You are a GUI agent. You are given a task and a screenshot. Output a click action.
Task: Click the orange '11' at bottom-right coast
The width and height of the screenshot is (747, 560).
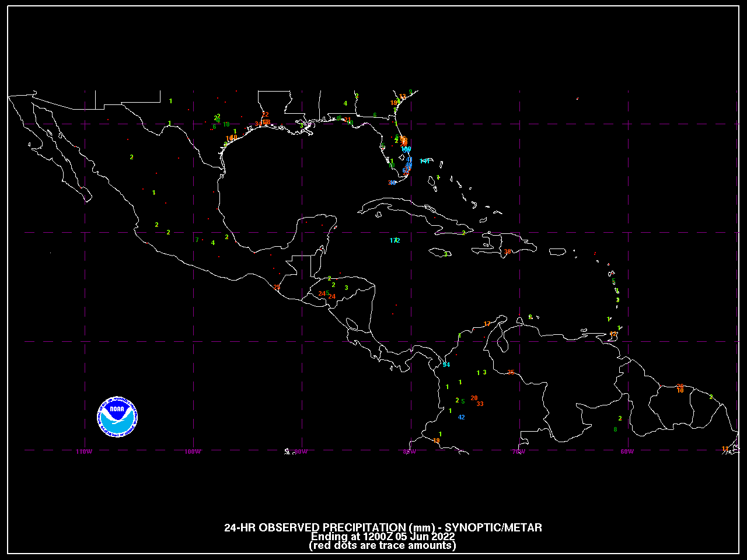(725, 449)
